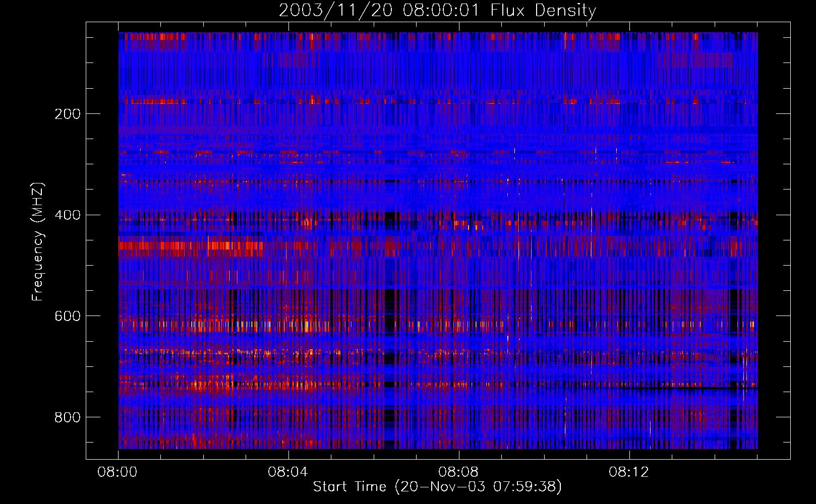Click the 08:08 time tick label
The width and height of the screenshot is (816, 504).
pos(458,472)
